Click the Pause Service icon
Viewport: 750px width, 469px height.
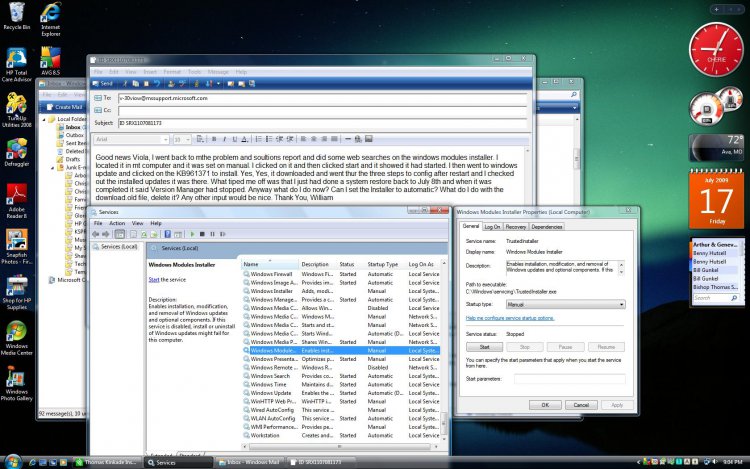click(x=212, y=234)
